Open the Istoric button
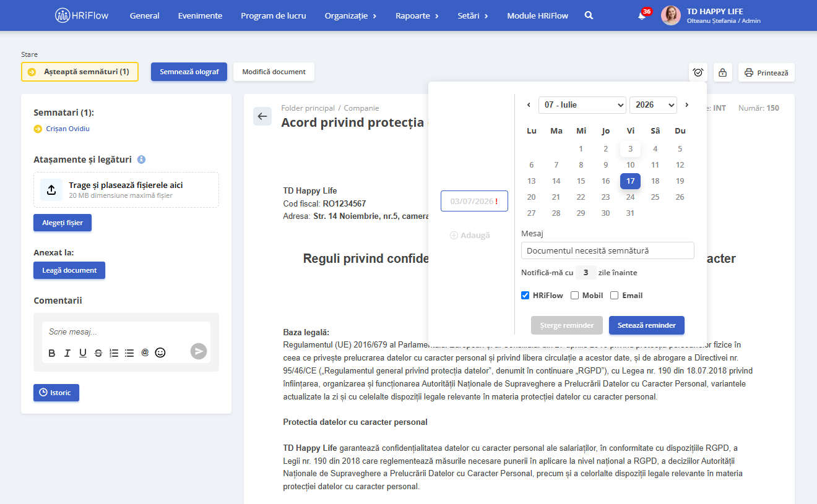 [x=56, y=393]
